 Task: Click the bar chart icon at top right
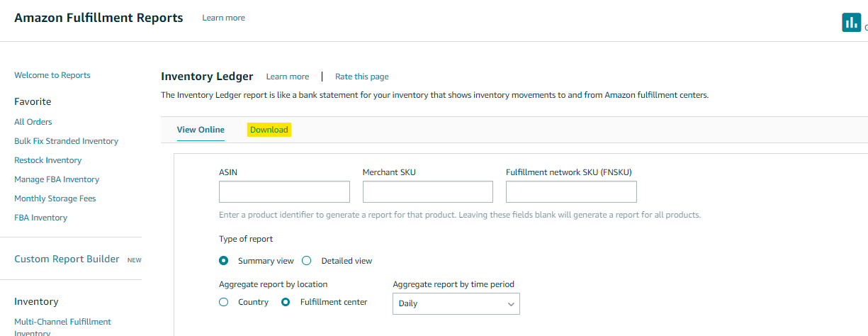pos(851,22)
